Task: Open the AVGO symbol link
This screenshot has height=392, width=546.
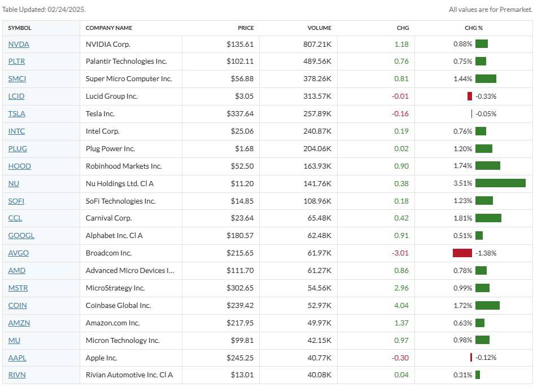Action: (19, 253)
